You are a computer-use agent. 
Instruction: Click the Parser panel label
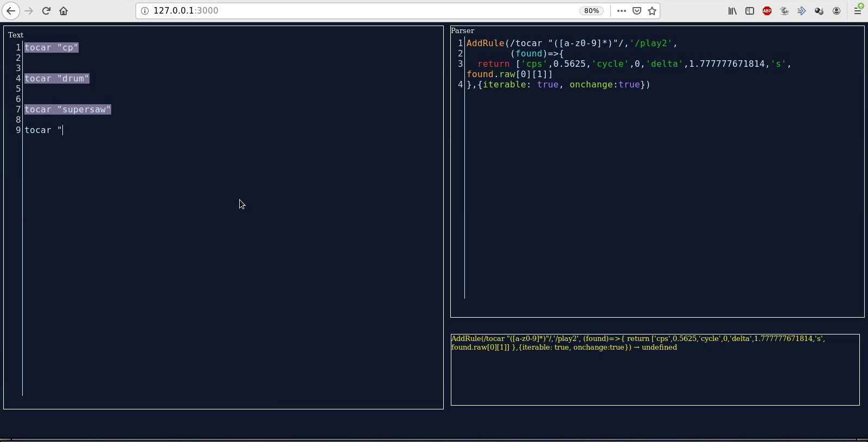[462, 30]
